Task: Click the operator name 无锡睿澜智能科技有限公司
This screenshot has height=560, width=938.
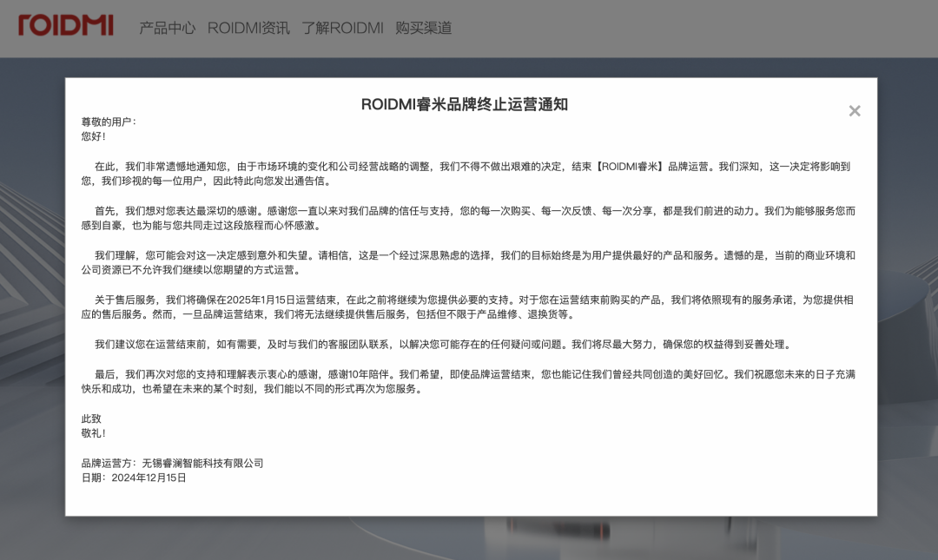Action: pos(202,464)
